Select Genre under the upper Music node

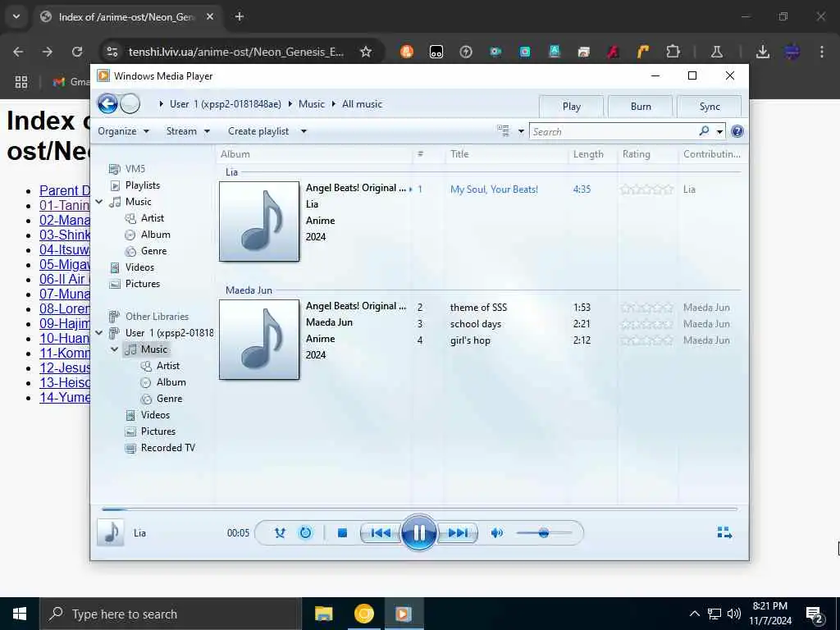pyautogui.click(x=146, y=251)
